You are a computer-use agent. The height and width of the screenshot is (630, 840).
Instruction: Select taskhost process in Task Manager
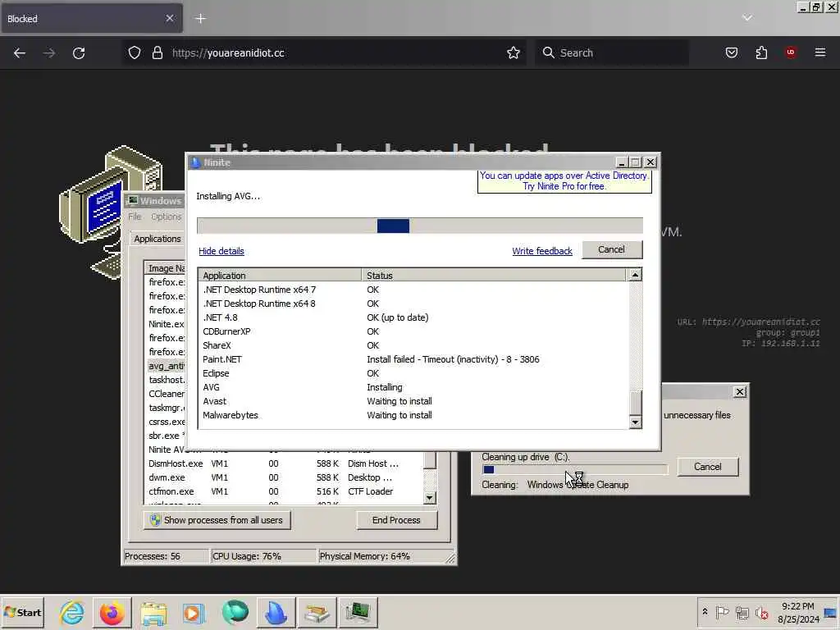167,380
